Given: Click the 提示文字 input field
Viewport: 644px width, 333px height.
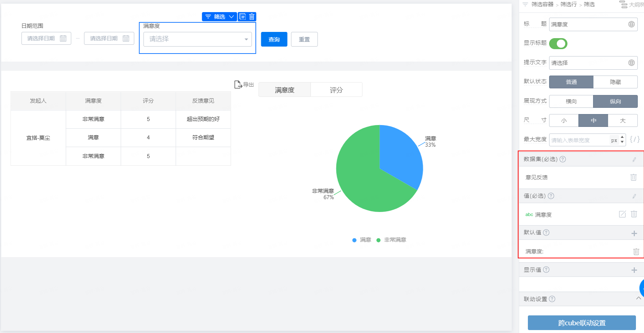Looking at the screenshot, I should click(x=593, y=63).
